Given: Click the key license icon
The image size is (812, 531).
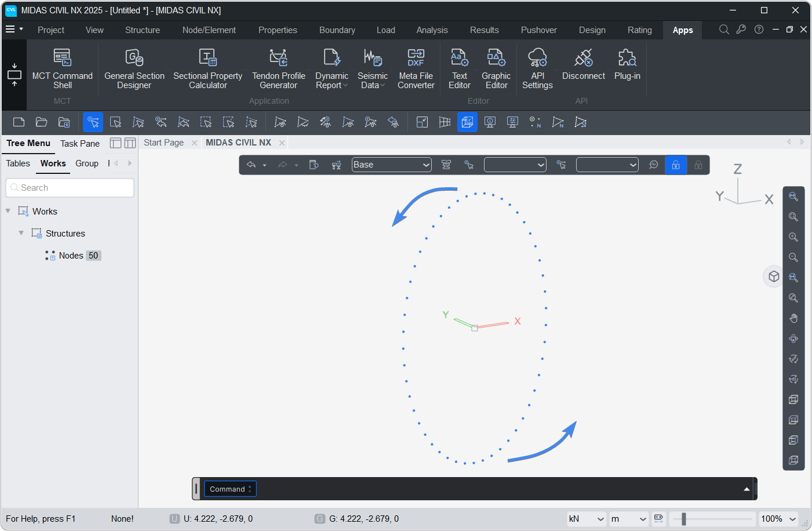Looking at the screenshot, I should (741, 30).
